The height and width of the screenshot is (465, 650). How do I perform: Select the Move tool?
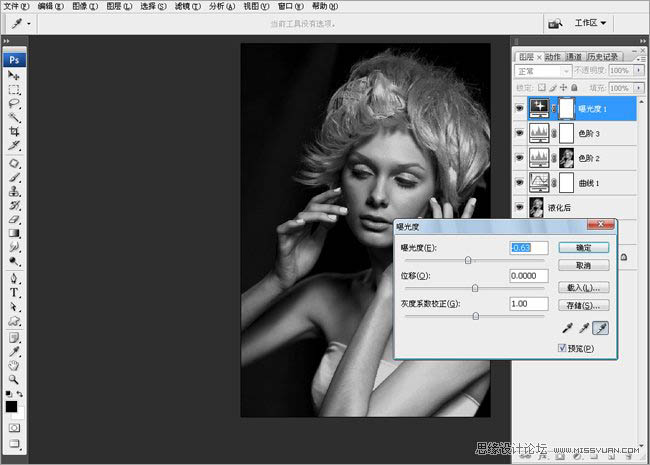click(x=14, y=75)
